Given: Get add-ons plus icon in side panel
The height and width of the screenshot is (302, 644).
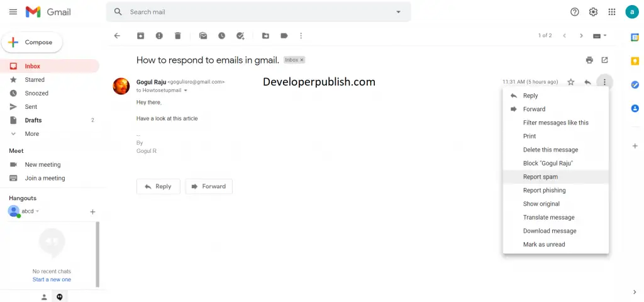Looking at the screenshot, I should point(635,146).
